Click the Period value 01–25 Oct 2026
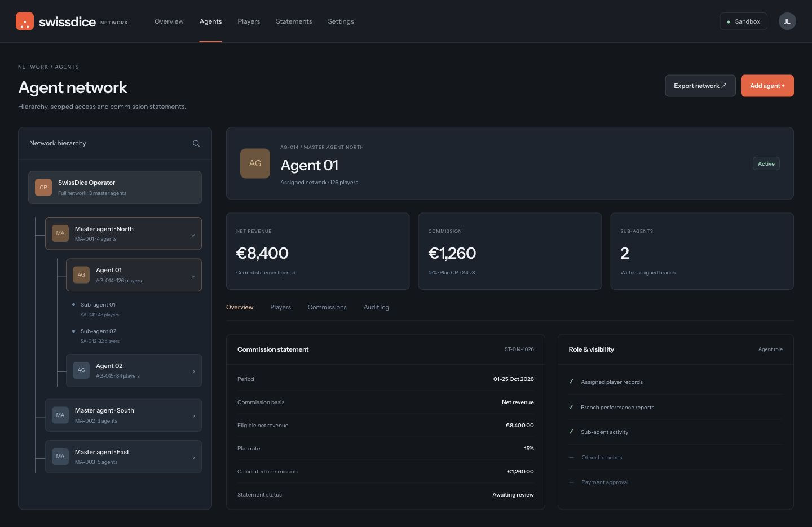 514,379
